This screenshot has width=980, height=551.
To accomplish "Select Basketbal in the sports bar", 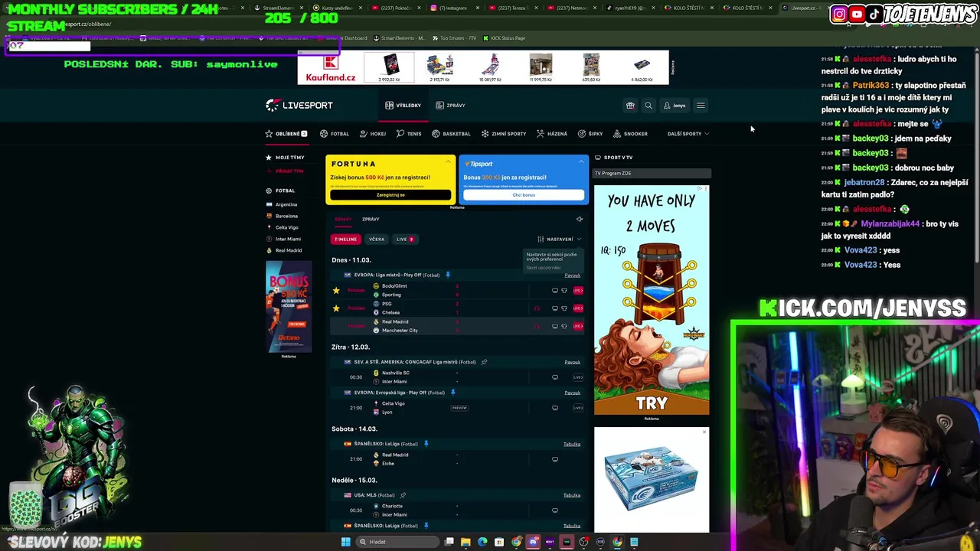I will click(451, 134).
